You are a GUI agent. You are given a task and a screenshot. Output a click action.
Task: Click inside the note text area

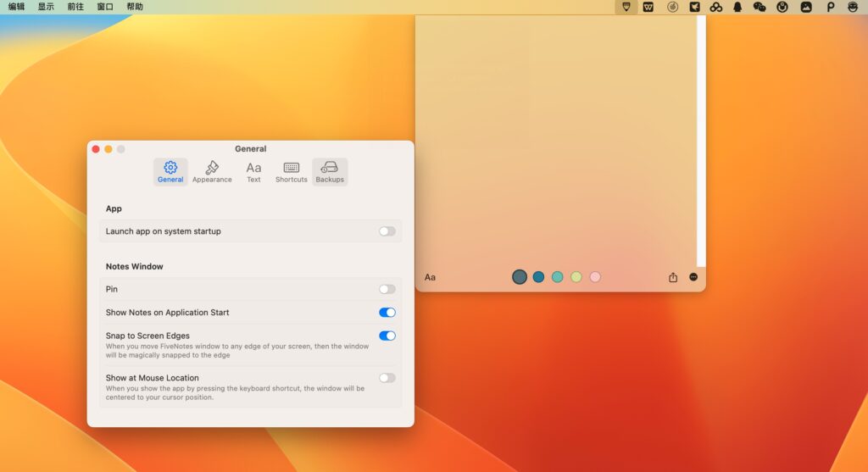point(556,142)
